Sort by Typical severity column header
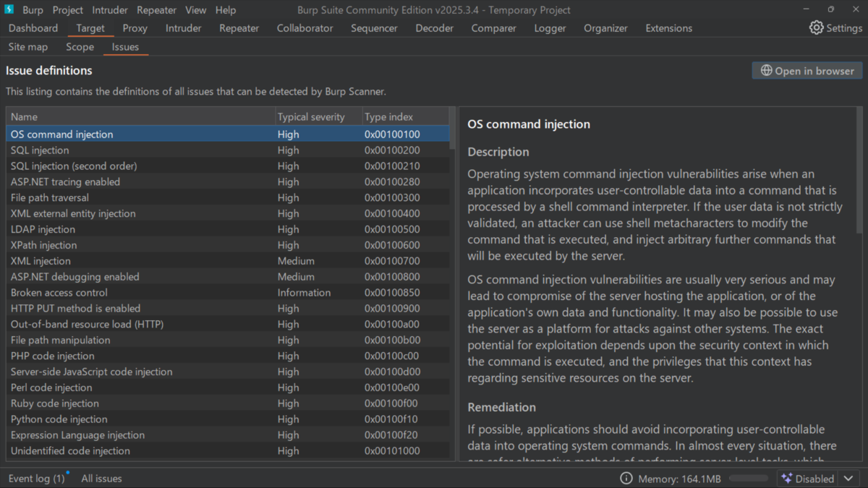The height and width of the screenshot is (488, 868). coord(318,116)
